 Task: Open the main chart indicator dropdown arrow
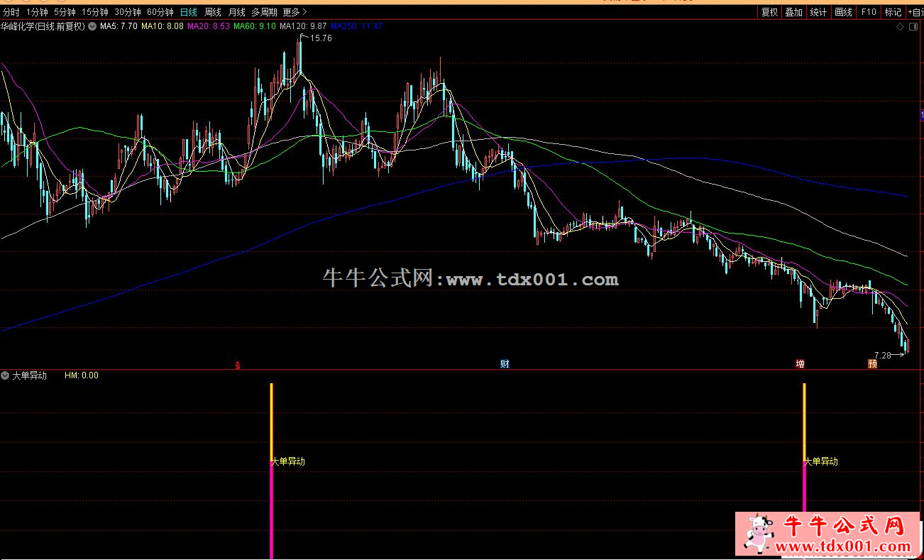[92, 26]
